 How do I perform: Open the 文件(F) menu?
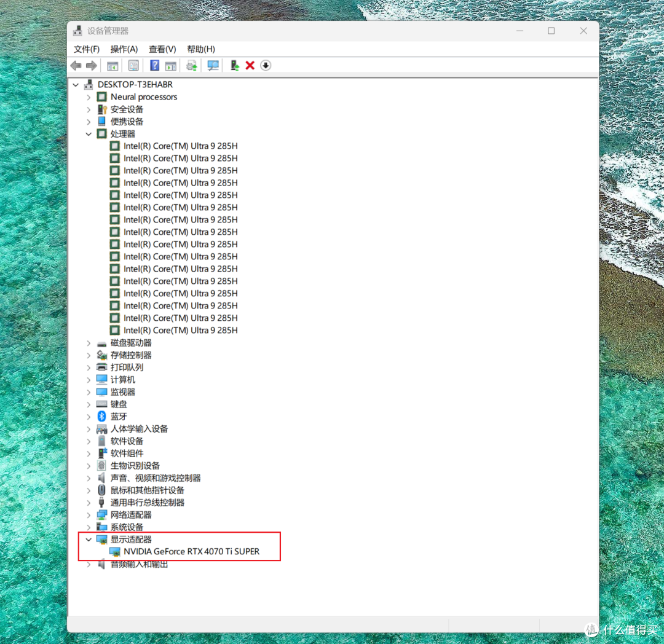87,49
